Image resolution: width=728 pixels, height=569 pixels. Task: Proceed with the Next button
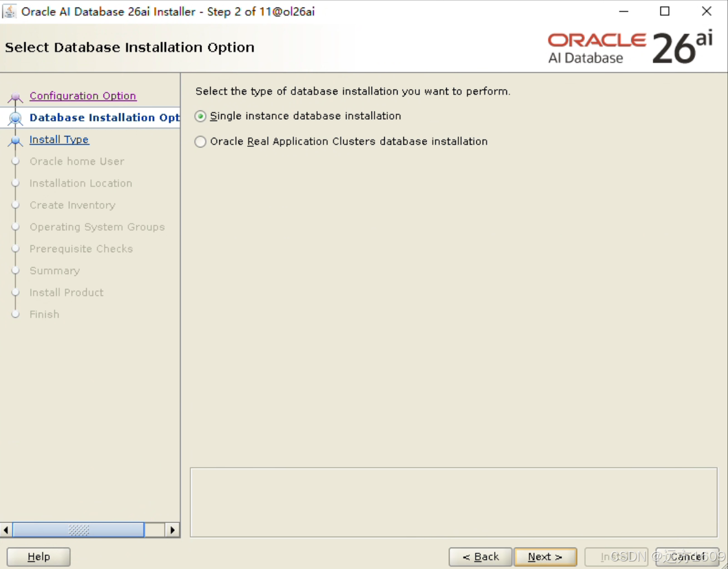pyautogui.click(x=545, y=557)
